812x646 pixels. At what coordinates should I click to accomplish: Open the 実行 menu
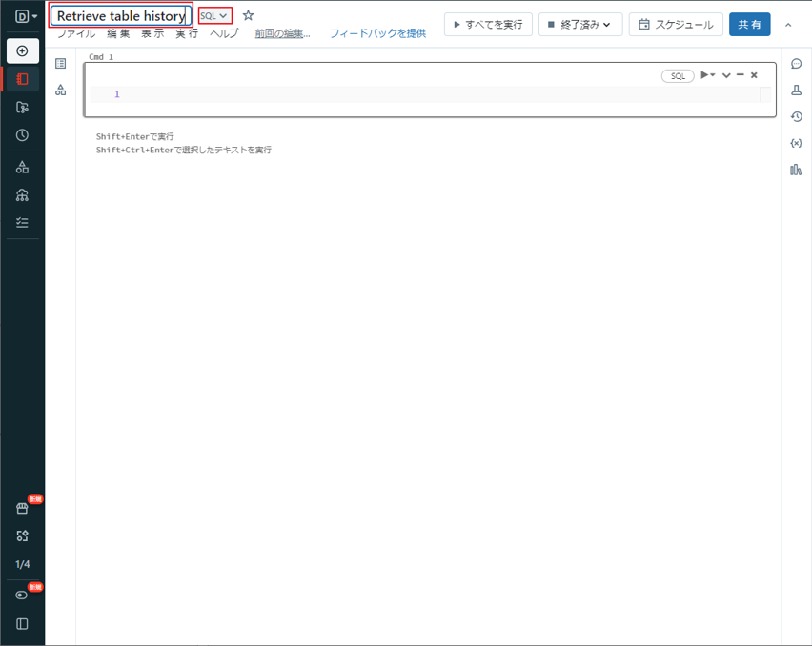pos(187,33)
